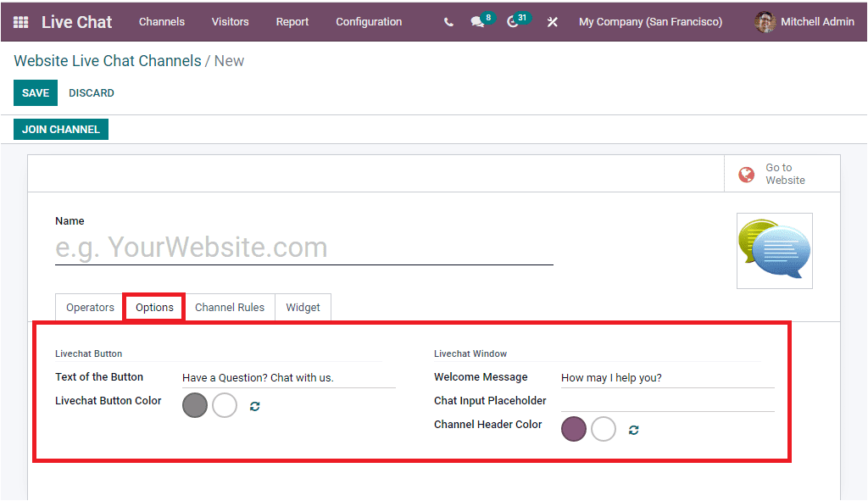
Task: Open the Channels menu
Action: tap(162, 22)
